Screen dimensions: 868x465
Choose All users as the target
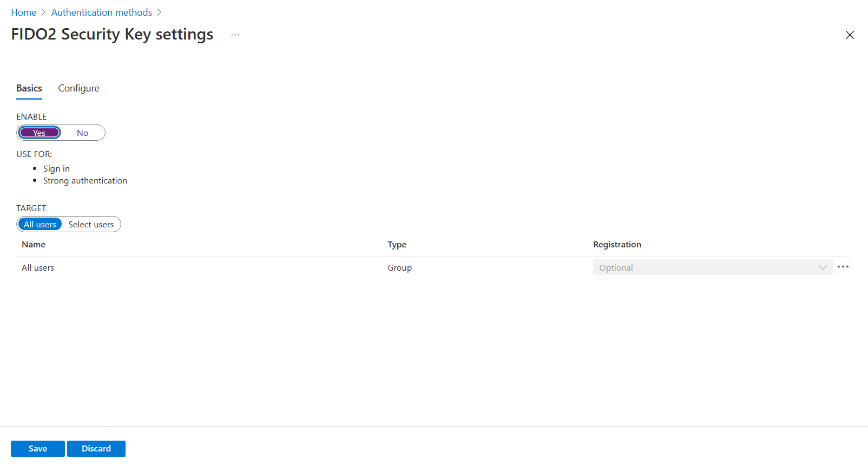point(40,224)
